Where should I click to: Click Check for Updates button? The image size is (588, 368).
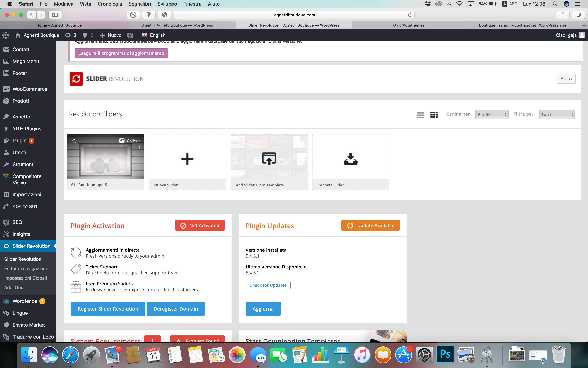pyautogui.click(x=268, y=285)
